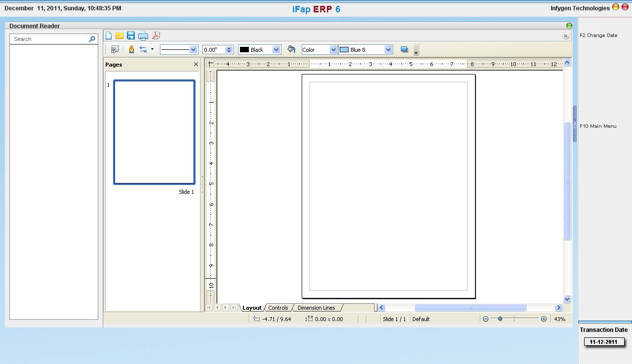632x364 pixels.
Task: Click the vertical scrollbar thumb
Action: coord(567,181)
